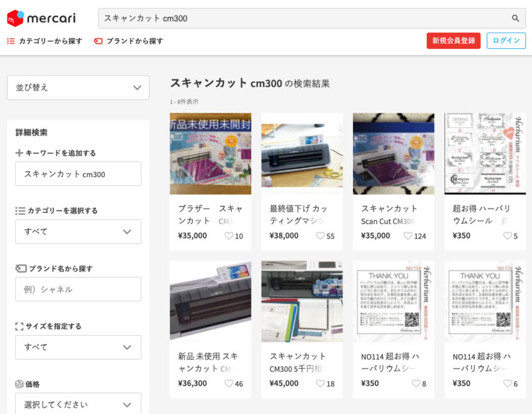Click the brand tag icon in header
This screenshot has height=414, width=532.
pyautogui.click(x=98, y=41)
